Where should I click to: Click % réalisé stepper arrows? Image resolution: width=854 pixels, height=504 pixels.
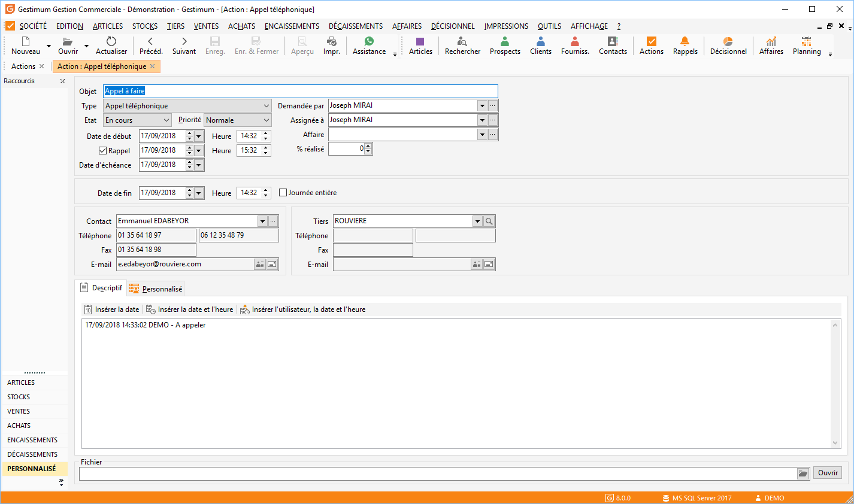[x=368, y=148]
